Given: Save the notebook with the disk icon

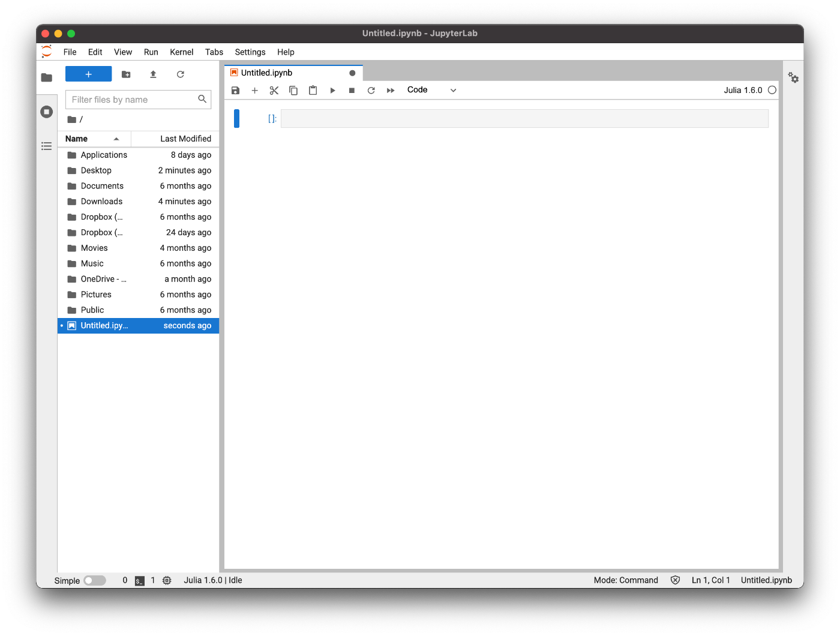Looking at the screenshot, I should [235, 91].
